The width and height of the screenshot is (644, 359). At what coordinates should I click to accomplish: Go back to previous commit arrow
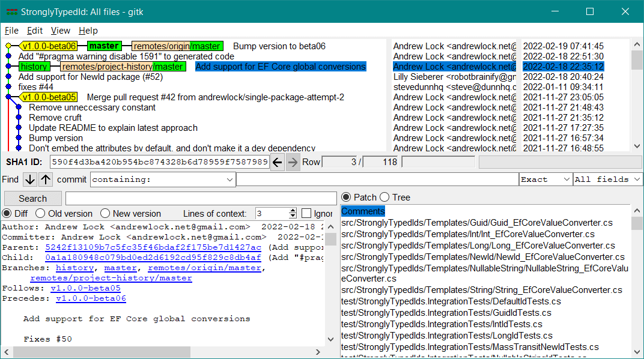(278, 162)
